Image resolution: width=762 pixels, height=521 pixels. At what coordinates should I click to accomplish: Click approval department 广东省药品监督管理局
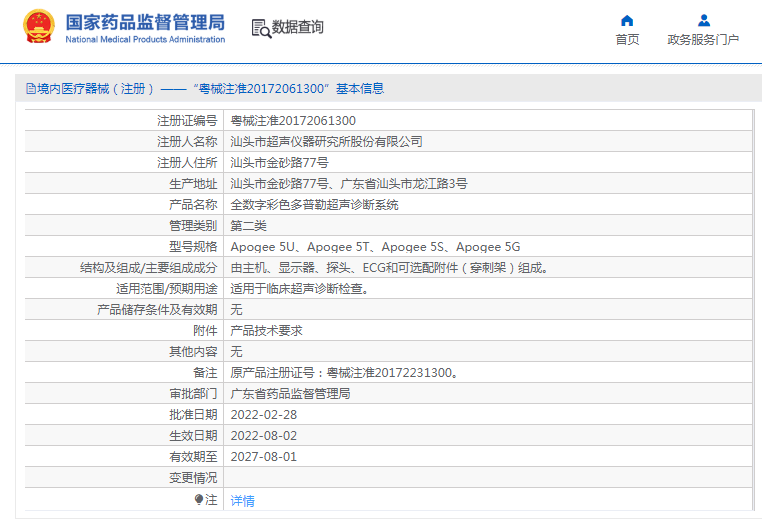coord(290,394)
